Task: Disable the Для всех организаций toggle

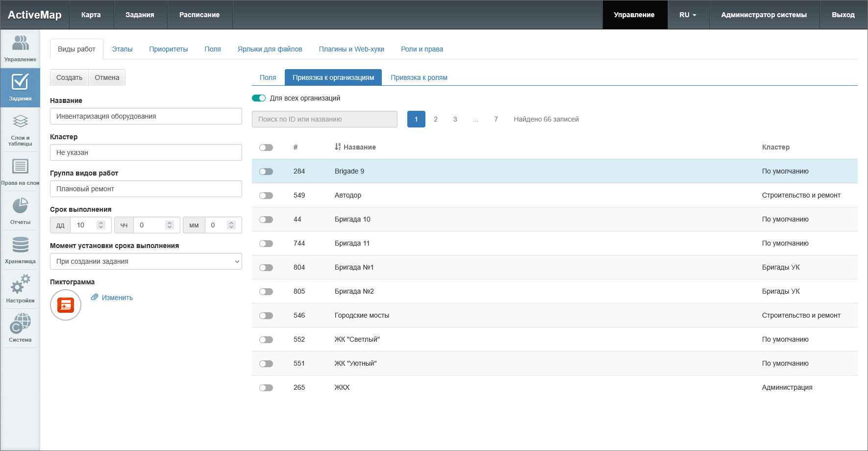Action: 259,98
